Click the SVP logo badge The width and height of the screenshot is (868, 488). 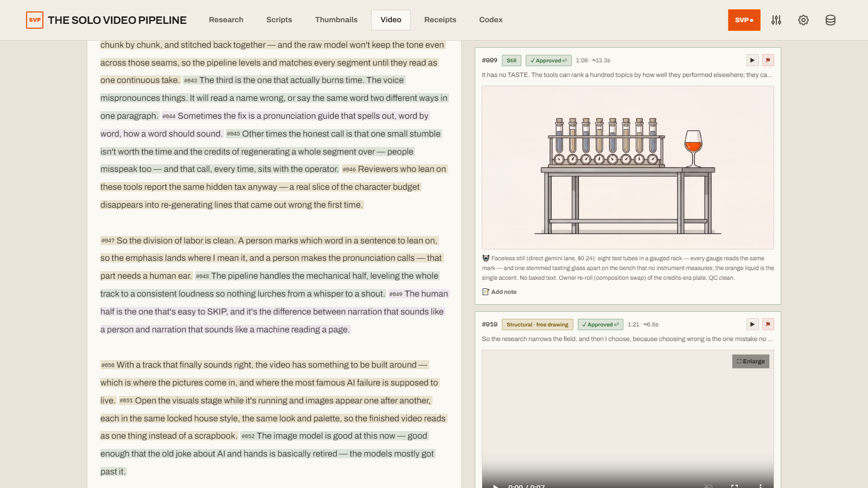tap(35, 20)
